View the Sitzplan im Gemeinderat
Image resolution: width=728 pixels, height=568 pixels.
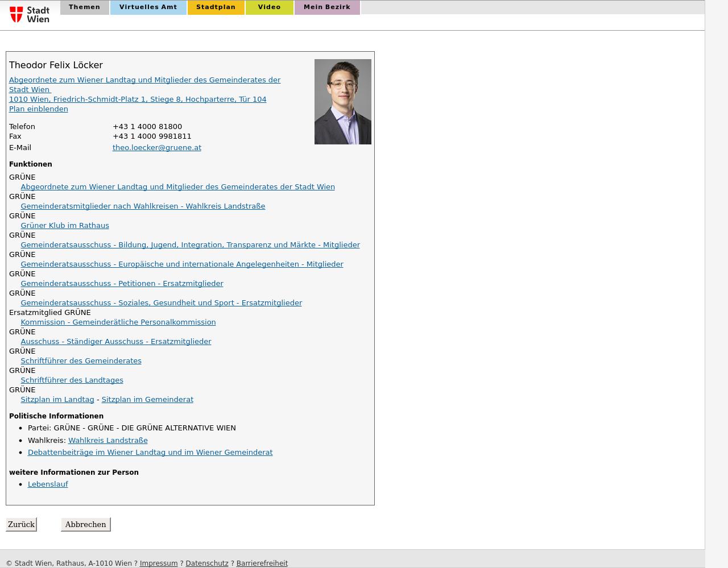[x=147, y=400]
